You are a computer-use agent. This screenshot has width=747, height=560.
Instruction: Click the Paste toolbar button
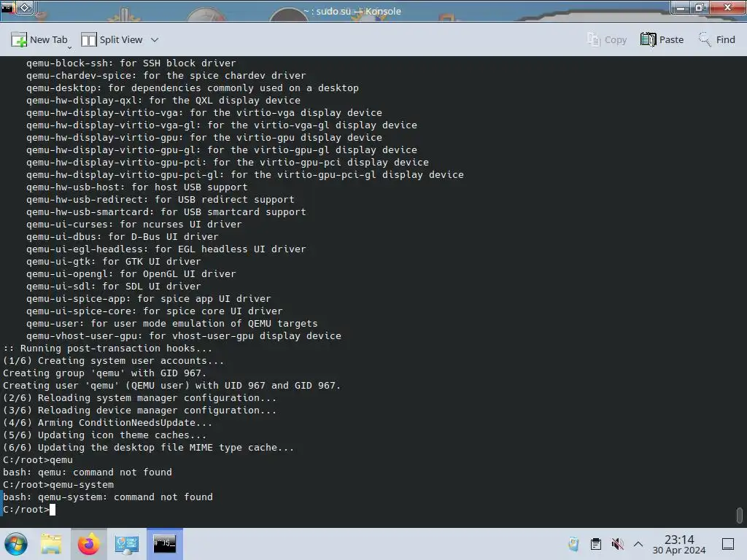tap(662, 40)
